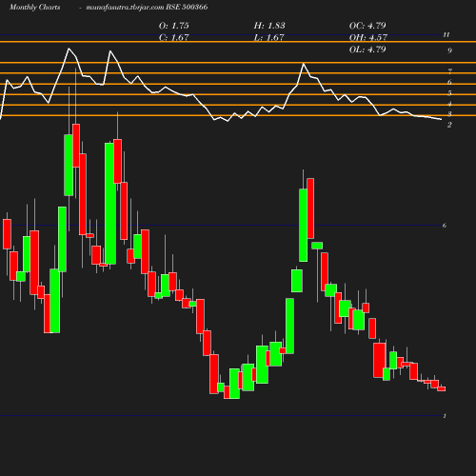
Task: Click the axis label '5'
Action: tap(449, 93)
